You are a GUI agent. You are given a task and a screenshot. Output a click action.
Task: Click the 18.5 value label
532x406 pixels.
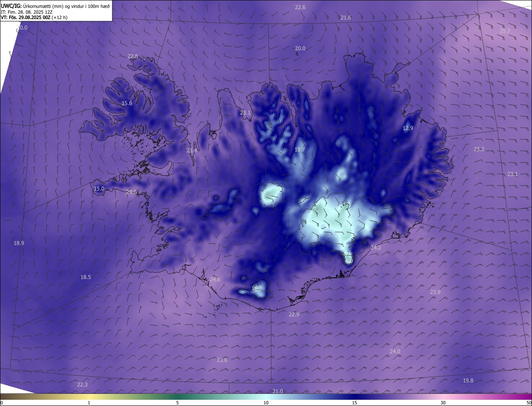tap(86, 277)
